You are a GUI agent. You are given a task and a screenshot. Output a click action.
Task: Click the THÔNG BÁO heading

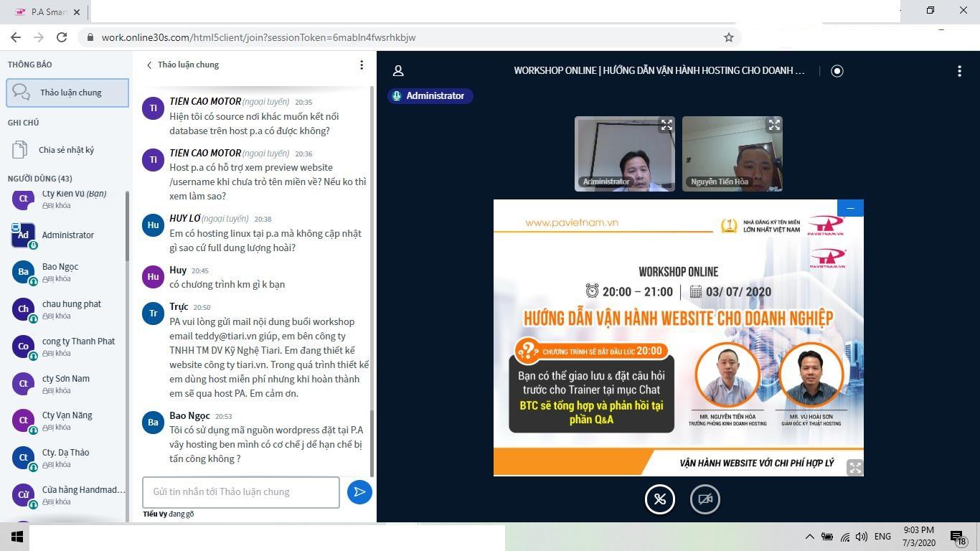click(30, 65)
